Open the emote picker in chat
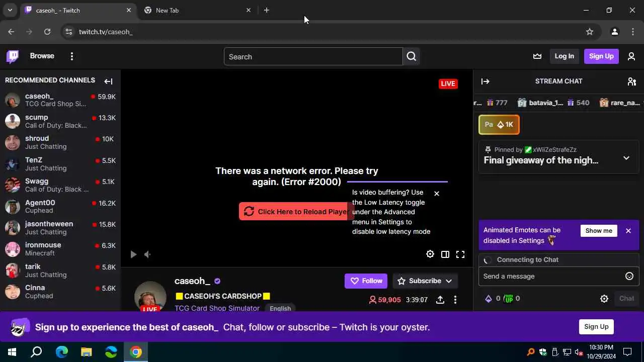The width and height of the screenshot is (644, 362). (x=629, y=276)
